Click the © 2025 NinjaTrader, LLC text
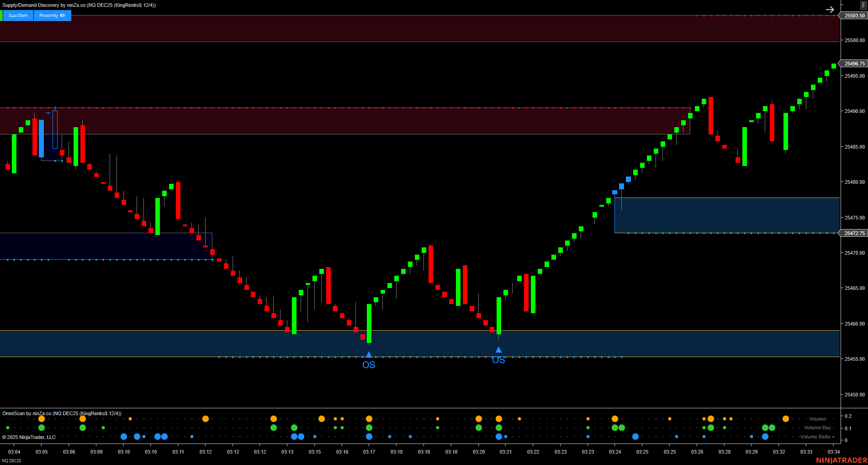868x465 pixels. pos(28,437)
